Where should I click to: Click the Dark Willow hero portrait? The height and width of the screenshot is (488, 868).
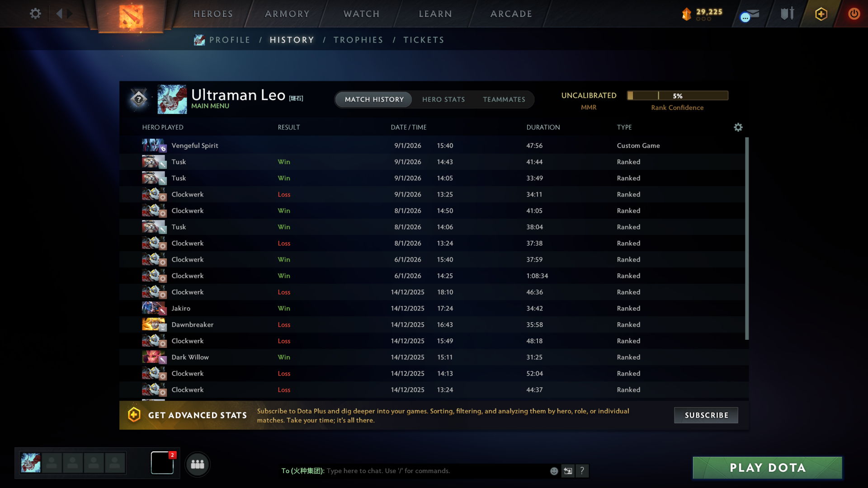pyautogui.click(x=153, y=357)
